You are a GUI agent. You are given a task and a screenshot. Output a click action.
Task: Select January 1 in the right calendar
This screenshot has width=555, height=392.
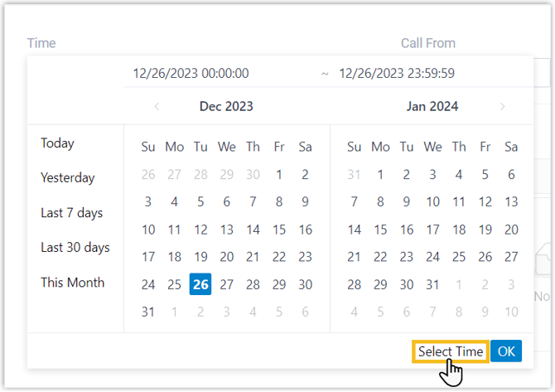click(x=380, y=174)
